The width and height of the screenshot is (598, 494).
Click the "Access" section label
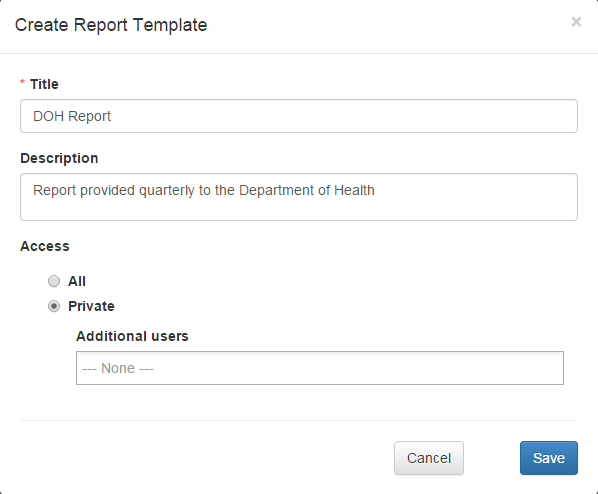(45, 246)
